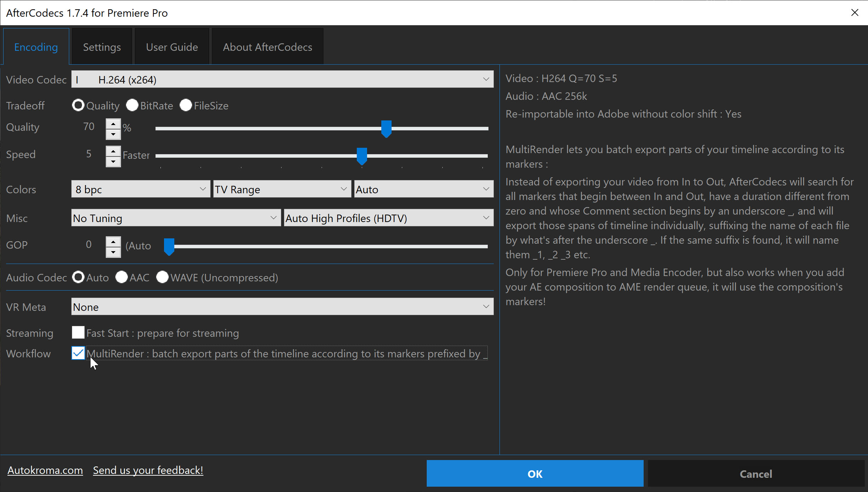Choose FileSize as the tradeoff mode
The image size is (868, 492).
[x=186, y=105]
